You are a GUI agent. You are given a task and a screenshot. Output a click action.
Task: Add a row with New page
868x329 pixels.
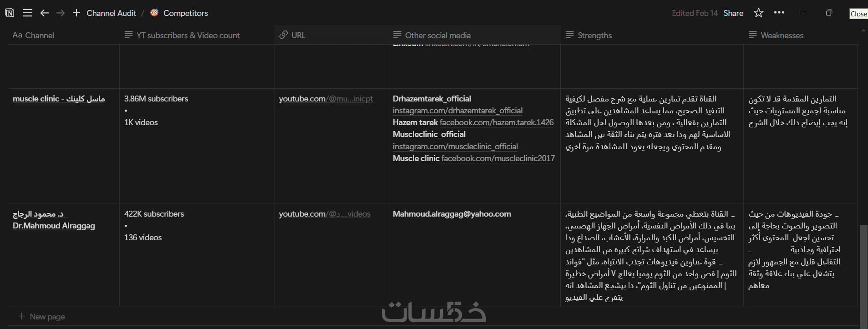[x=41, y=317]
